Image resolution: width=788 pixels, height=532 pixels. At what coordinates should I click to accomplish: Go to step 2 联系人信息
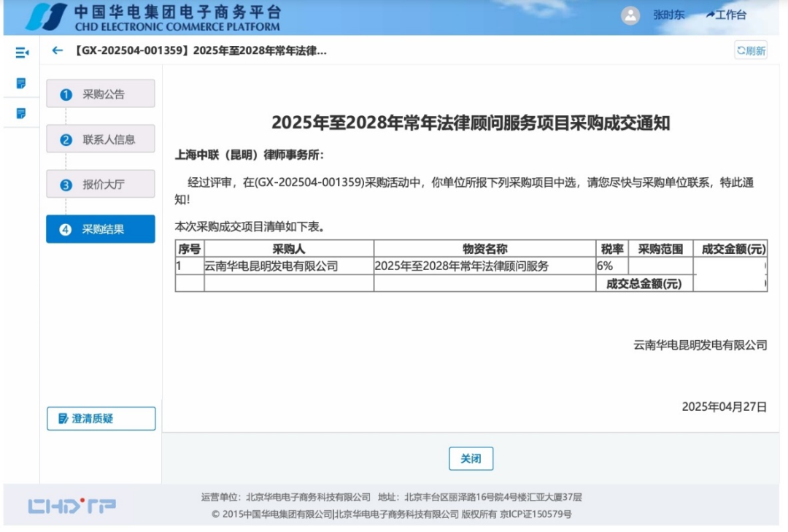coord(101,139)
